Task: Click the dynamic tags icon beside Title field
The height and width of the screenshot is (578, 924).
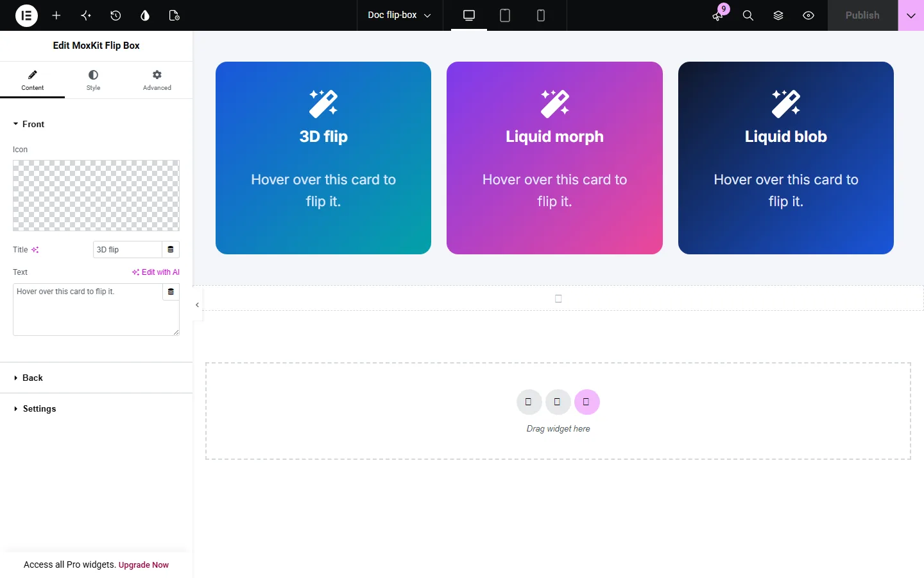Action: 171,250
